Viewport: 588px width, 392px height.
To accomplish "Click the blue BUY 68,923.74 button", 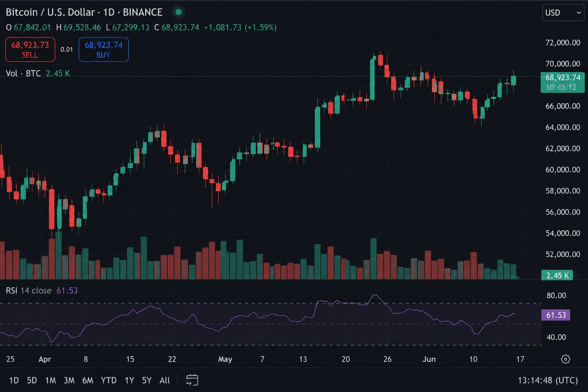I will point(104,49).
